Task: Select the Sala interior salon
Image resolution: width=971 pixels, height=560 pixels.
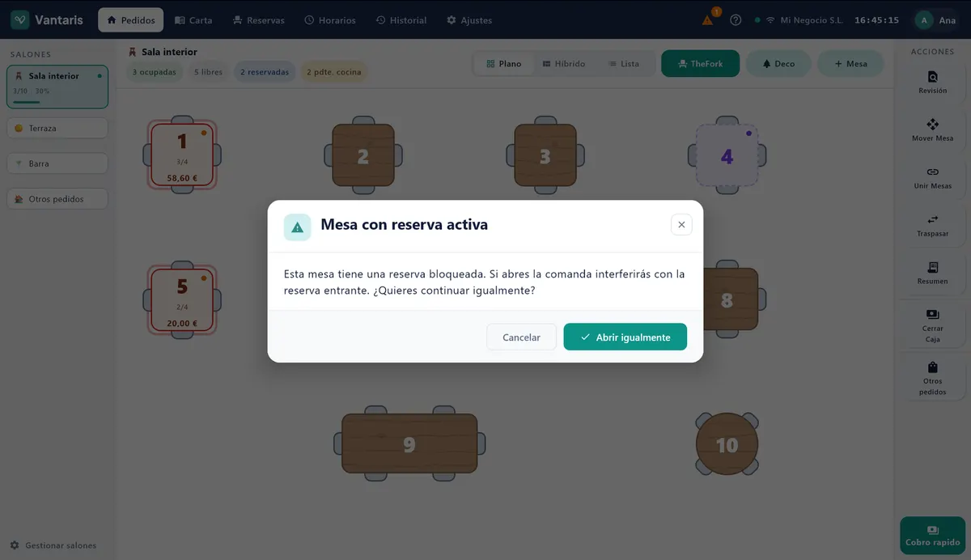Action: click(x=57, y=87)
